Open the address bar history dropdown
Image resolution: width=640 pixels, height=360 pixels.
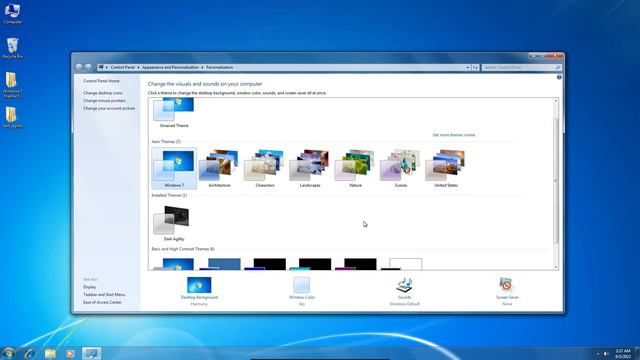coord(468,67)
